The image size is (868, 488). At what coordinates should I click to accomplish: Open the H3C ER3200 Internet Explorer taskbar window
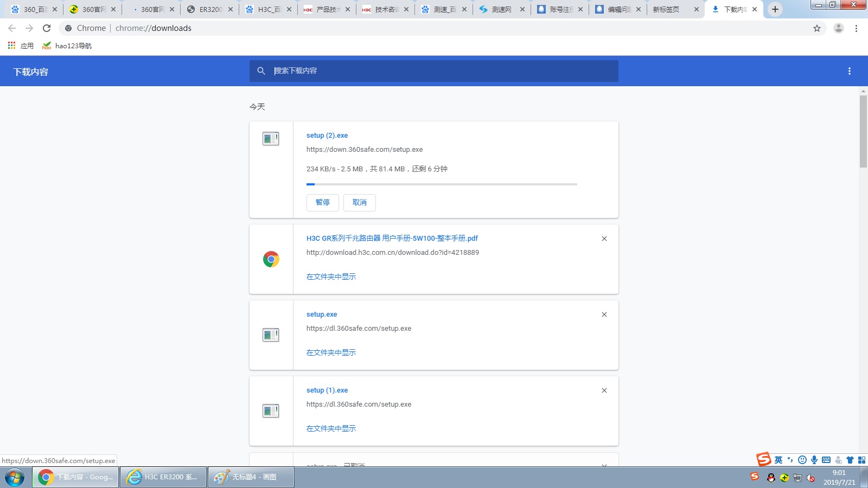(x=163, y=477)
